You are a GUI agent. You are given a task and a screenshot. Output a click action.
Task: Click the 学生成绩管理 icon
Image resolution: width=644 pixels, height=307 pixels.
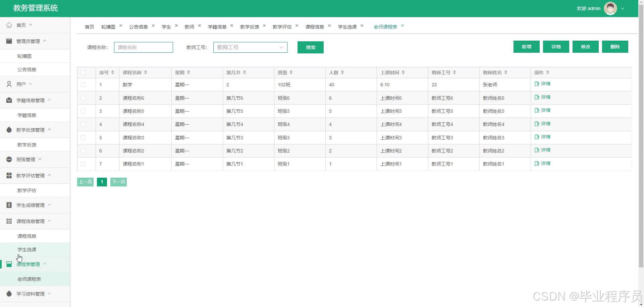pos(9,205)
